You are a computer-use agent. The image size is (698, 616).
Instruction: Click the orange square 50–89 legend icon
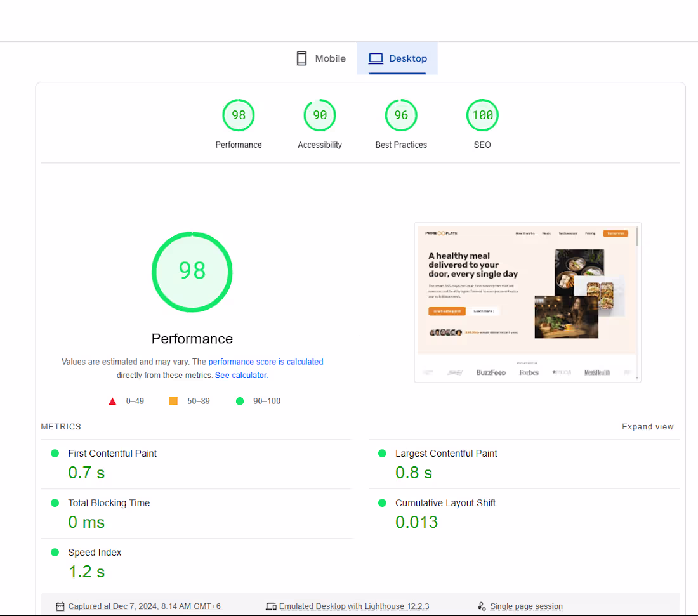(x=174, y=402)
